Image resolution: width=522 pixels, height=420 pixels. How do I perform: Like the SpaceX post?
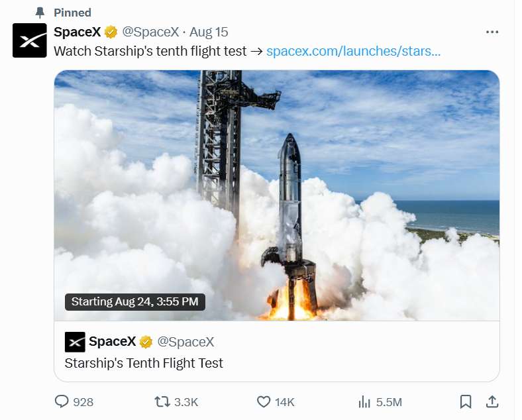coord(264,401)
